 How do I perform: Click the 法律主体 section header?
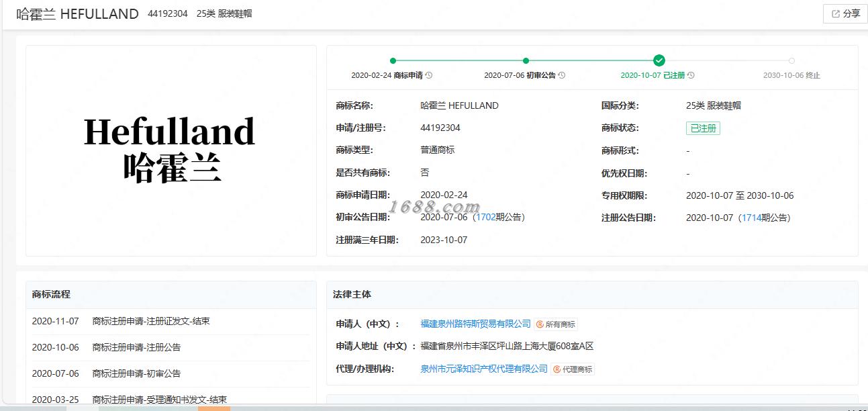[592, 294]
